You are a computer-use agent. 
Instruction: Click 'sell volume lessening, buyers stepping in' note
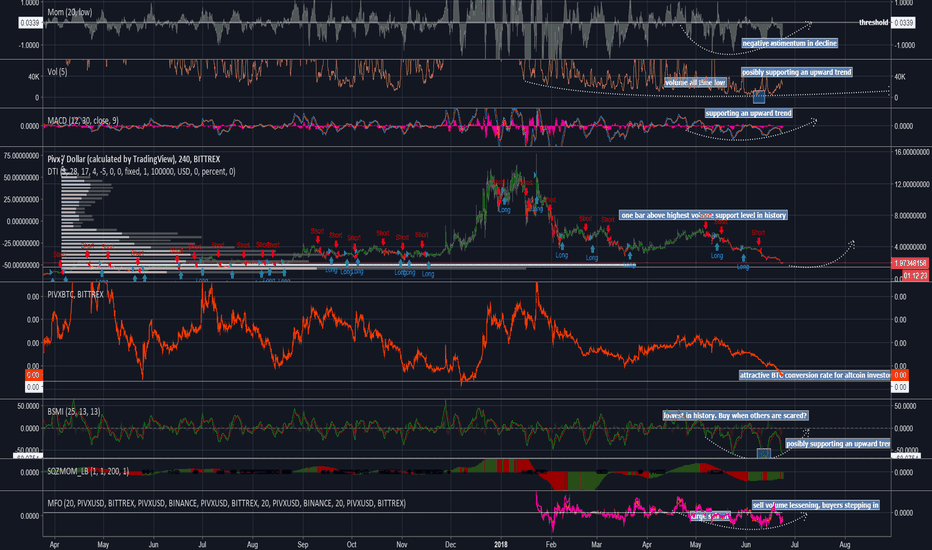point(816,505)
